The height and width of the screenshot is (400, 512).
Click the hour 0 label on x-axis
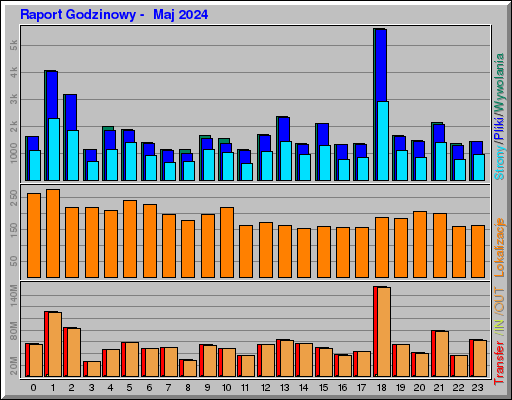(x=33, y=388)
